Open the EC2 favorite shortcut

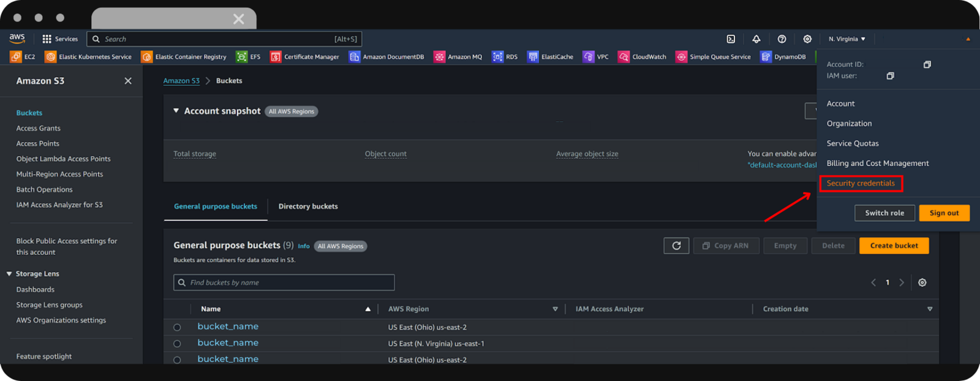pos(23,56)
